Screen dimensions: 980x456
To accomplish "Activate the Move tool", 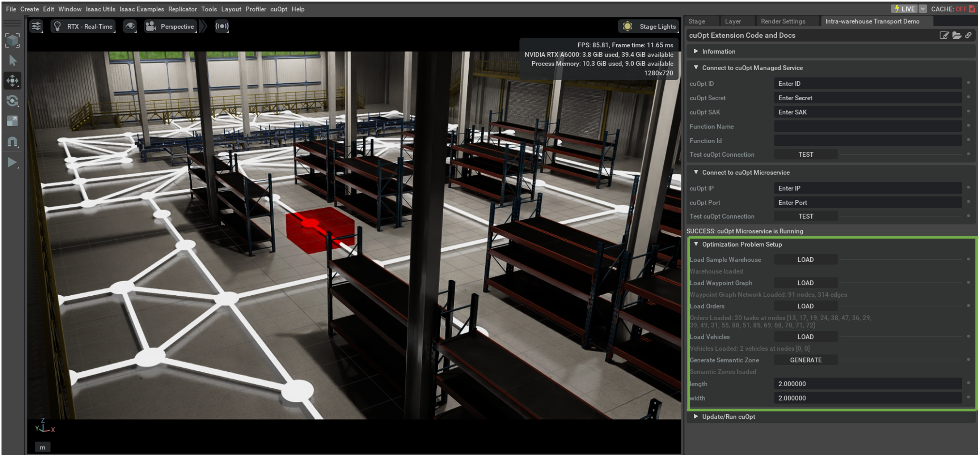I will point(13,81).
